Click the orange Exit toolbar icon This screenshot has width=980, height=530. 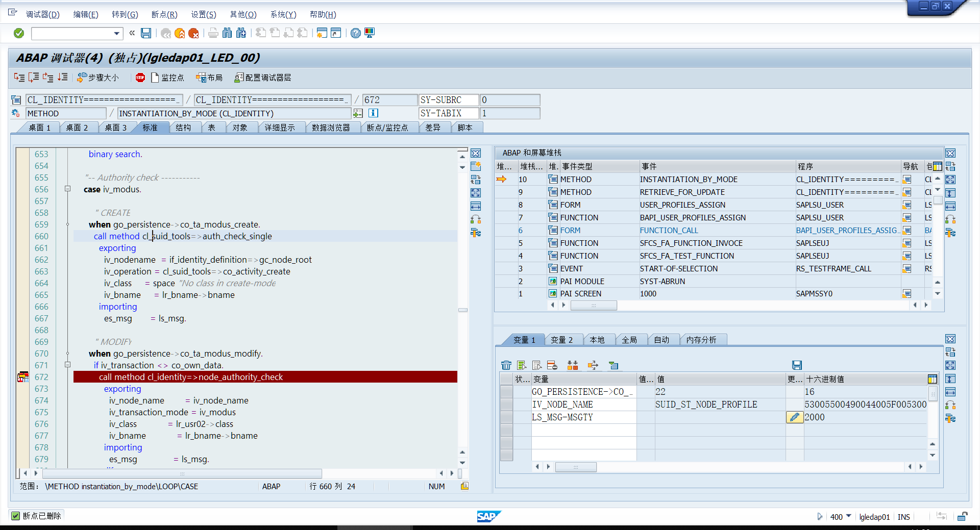pos(180,33)
